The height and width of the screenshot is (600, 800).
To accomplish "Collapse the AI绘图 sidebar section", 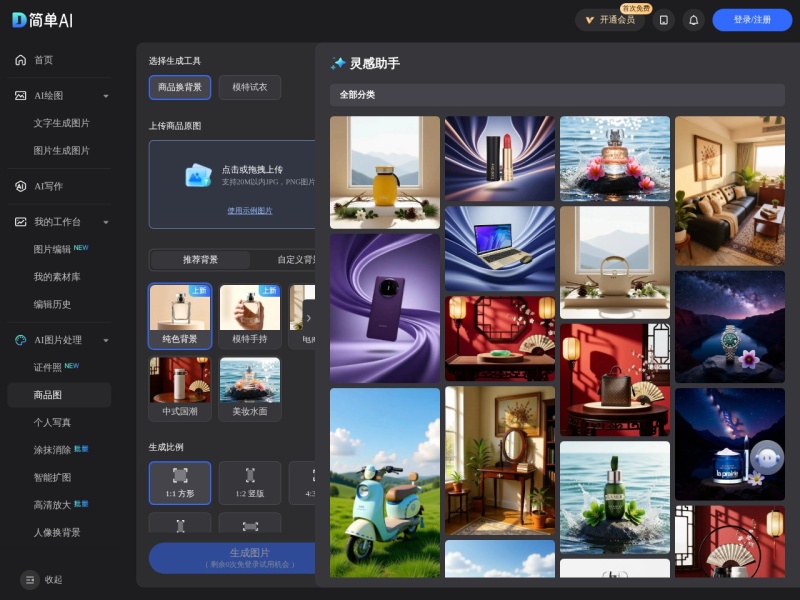I will (106, 96).
